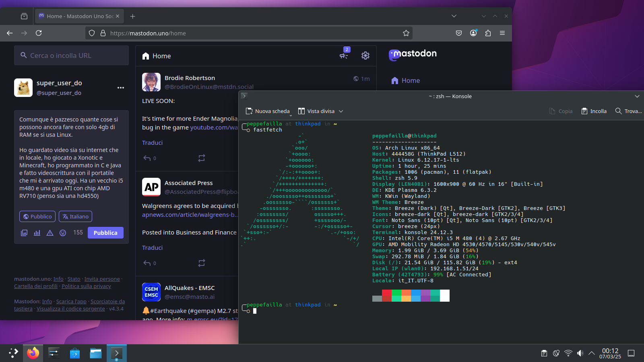Open Cartella dei profili link
The width and height of the screenshot is (644, 362).
pos(36,286)
